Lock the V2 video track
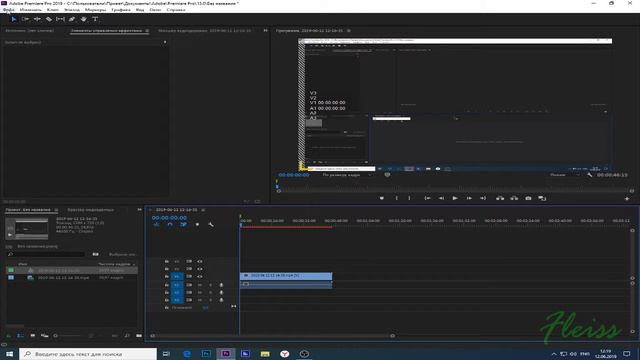The width and height of the screenshot is (640, 360). (167, 269)
